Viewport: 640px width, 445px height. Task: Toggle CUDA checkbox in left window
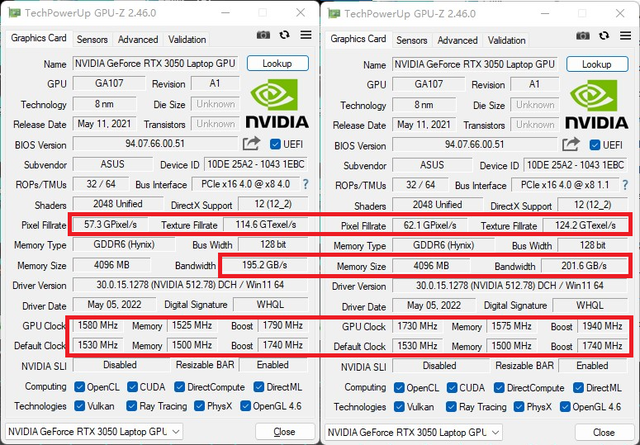pos(132,387)
